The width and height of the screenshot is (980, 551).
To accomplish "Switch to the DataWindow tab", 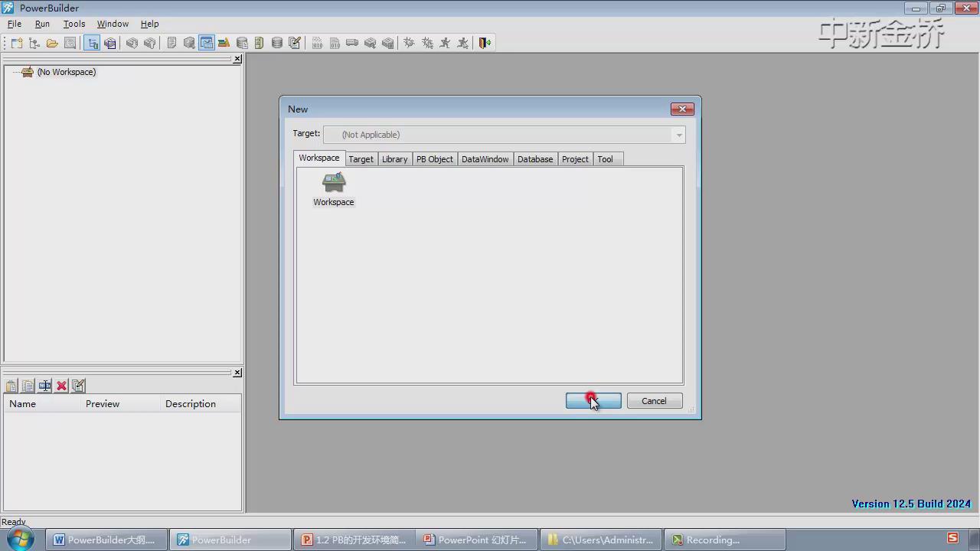I will [x=485, y=159].
